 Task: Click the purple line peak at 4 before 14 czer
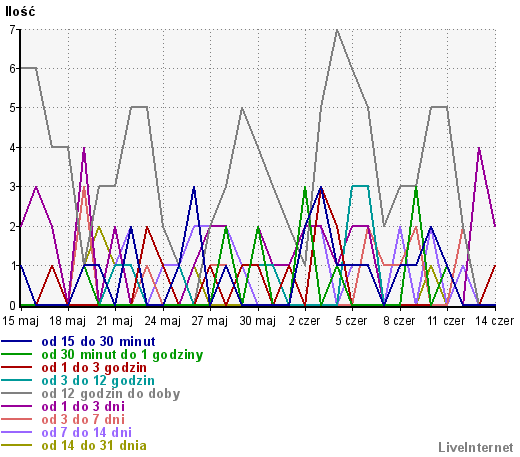click(479, 148)
